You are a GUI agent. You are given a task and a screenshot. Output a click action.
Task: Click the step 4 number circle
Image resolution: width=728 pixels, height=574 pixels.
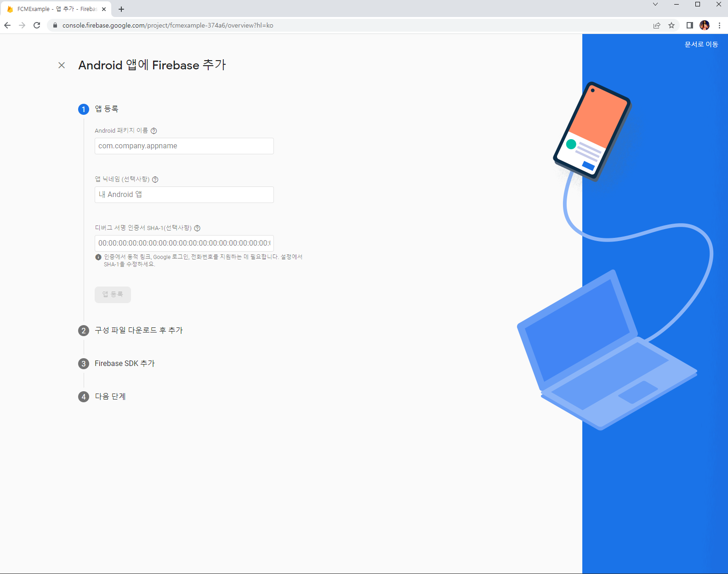[x=84, y=397]
